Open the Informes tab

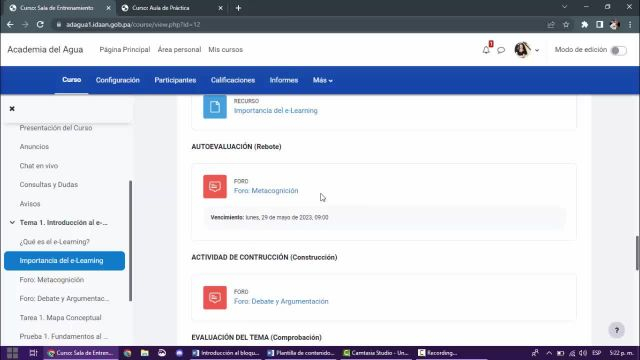click(284, 80)
